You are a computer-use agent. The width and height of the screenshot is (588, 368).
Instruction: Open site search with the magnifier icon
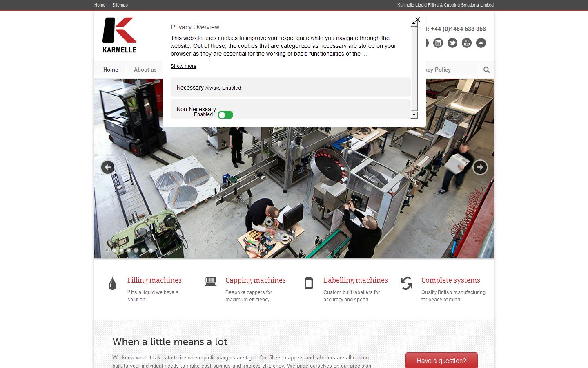486,70
